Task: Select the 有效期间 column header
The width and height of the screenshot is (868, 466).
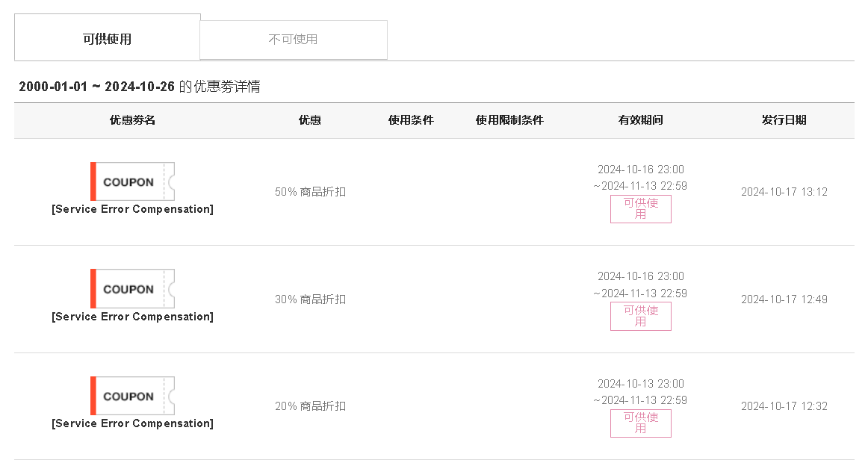Action: [x=640, y=120]
